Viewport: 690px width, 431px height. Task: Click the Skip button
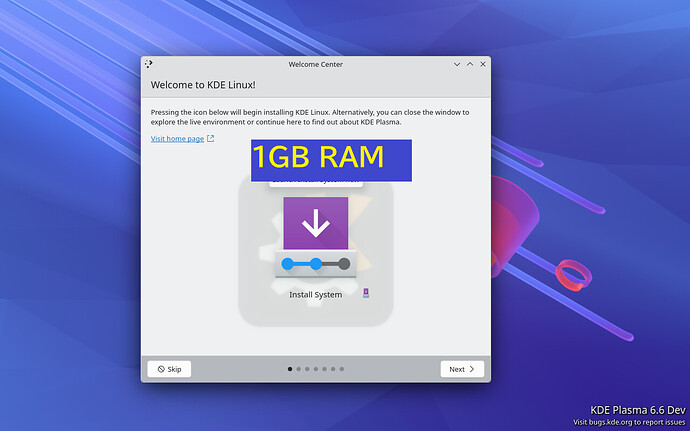169,369
